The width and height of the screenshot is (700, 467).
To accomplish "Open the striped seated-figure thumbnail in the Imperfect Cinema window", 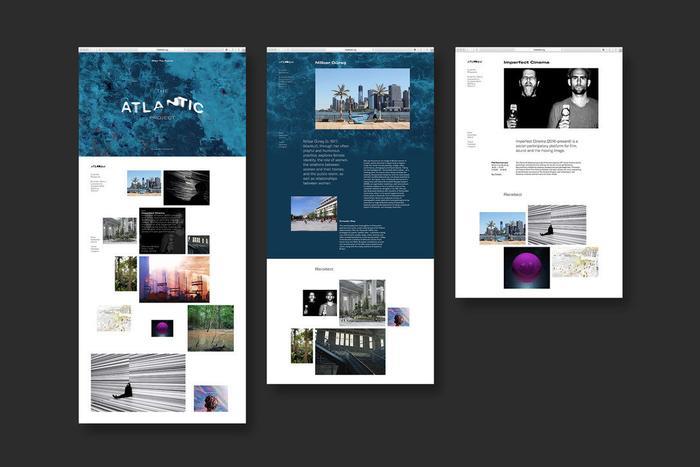I will point(557,225).
